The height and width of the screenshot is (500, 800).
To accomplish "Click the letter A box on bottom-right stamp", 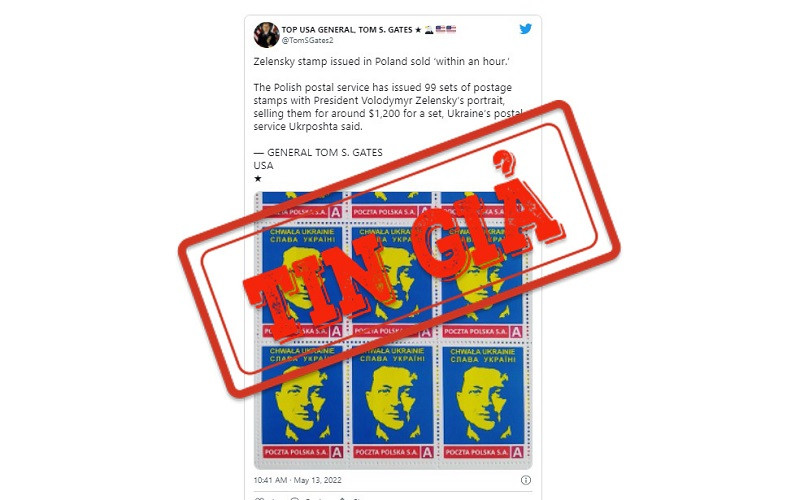I will tap(517, 452).
